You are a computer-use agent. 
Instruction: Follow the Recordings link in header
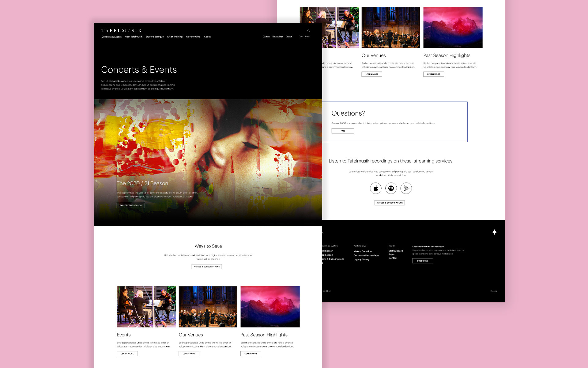click(x=278, y=36)
